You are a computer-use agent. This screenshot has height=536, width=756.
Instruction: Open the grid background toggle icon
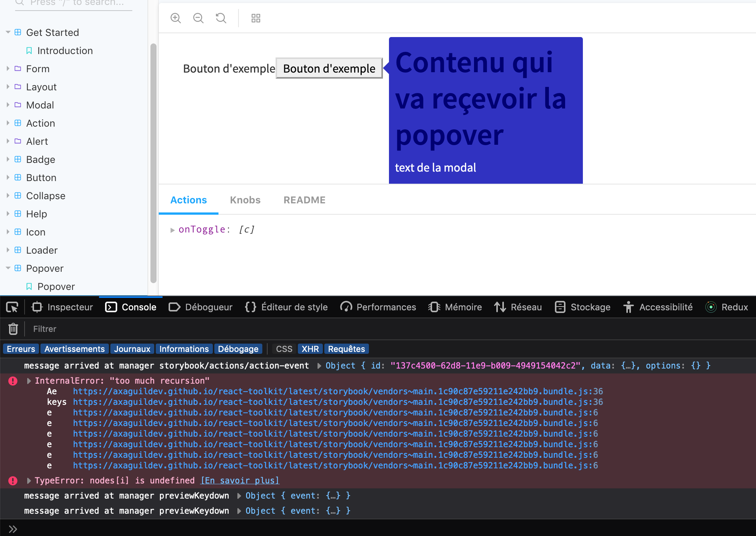point(256,18)
